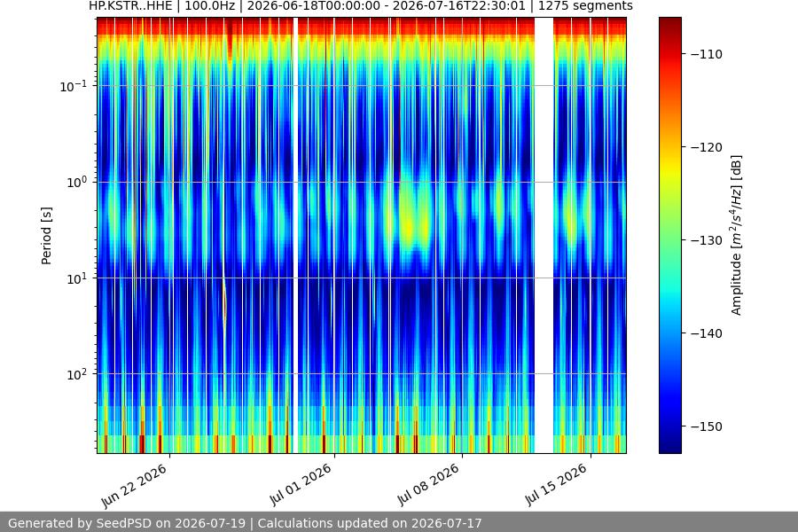Select the 'Jul 01 2026' date tick label
Screen dimensions: 798x532
[301, 484]
